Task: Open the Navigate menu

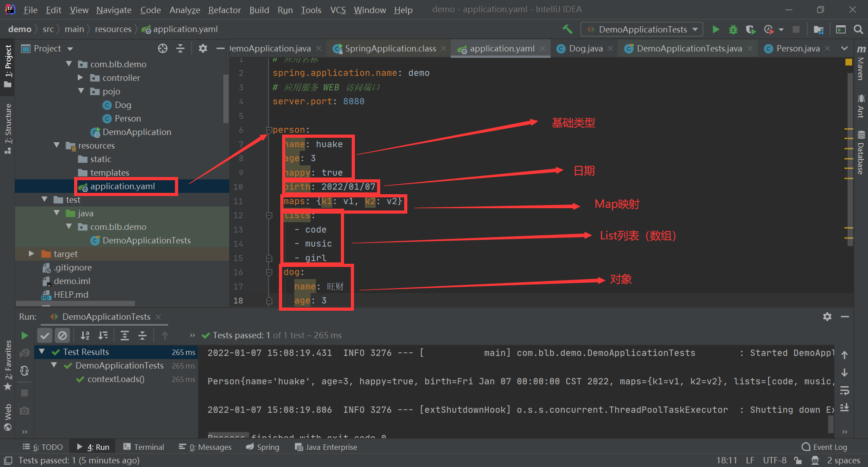Action: tap(114, 10)
